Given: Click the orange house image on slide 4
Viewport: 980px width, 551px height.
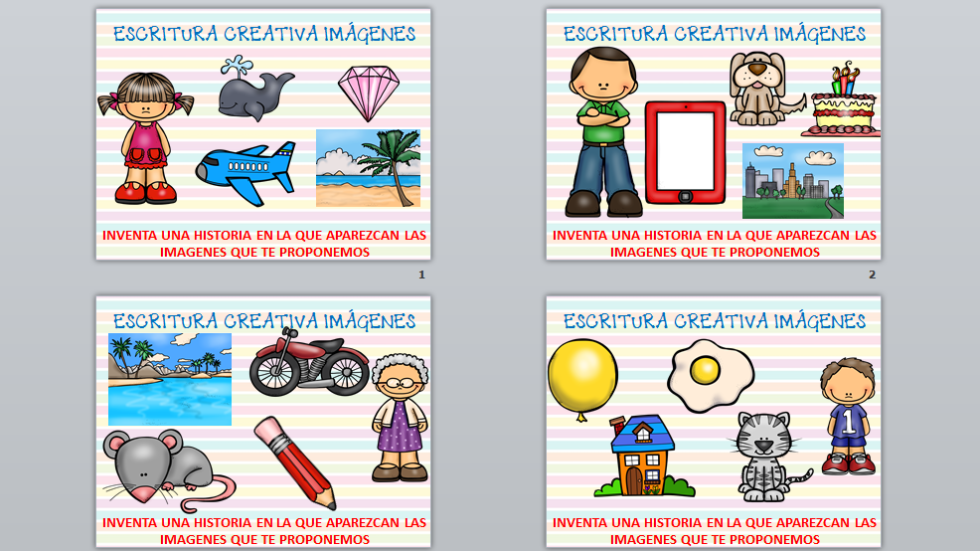Looking at the screenshot, I should 644,456.
